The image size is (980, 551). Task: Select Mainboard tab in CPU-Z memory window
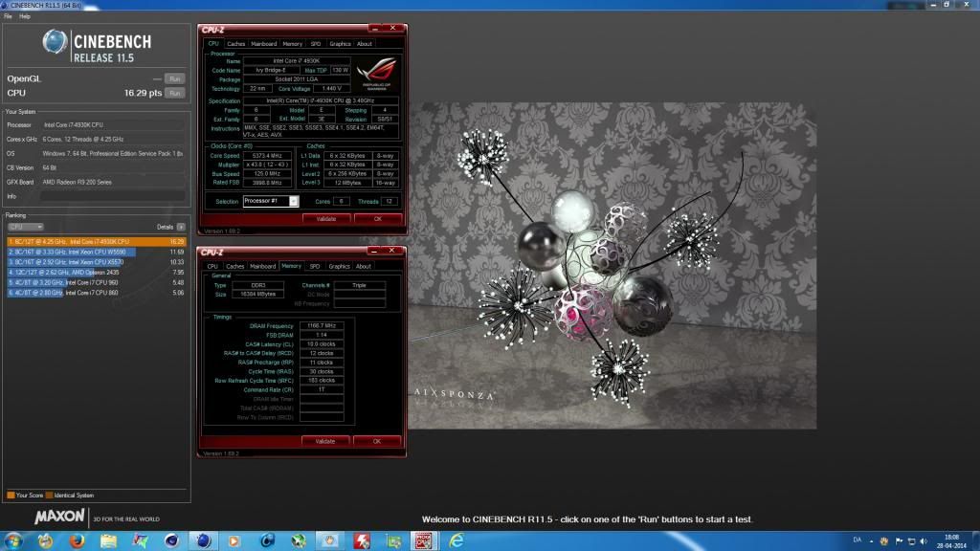click(262, 266)
